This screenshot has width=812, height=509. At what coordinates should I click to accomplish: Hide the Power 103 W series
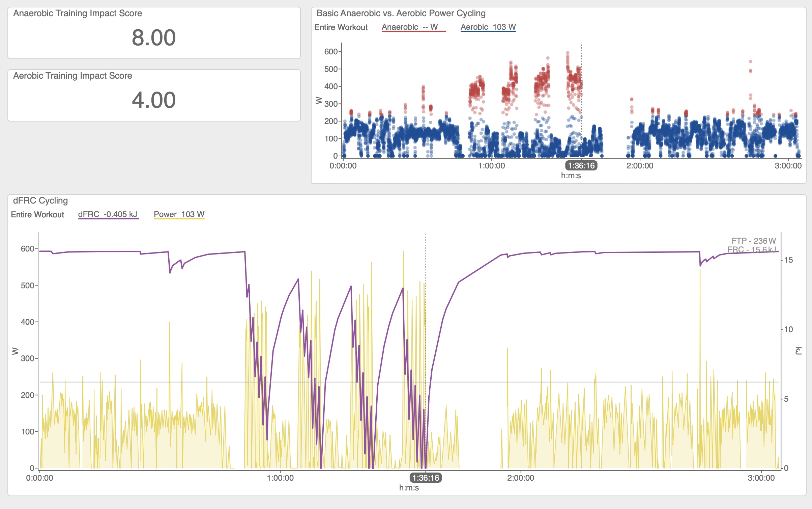(179, 214)
